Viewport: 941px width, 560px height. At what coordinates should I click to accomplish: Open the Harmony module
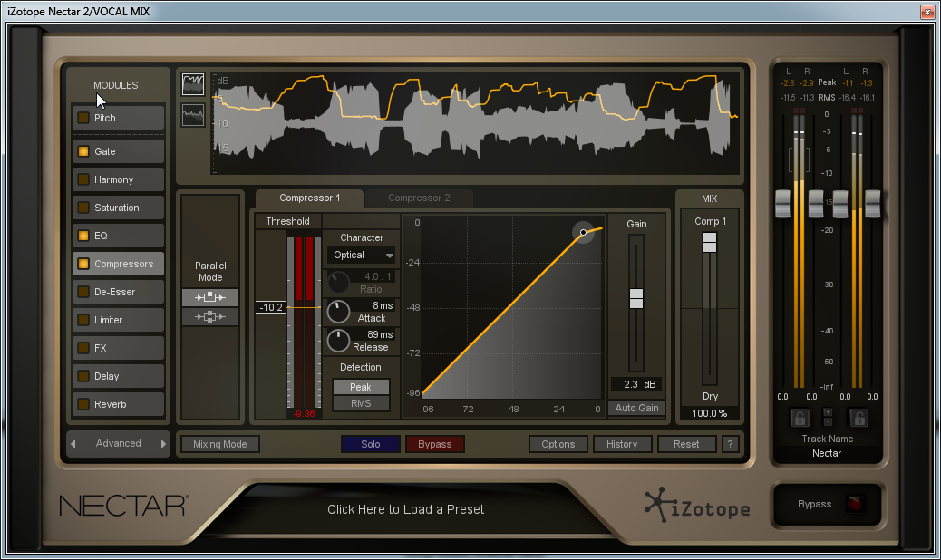[118, 179]
